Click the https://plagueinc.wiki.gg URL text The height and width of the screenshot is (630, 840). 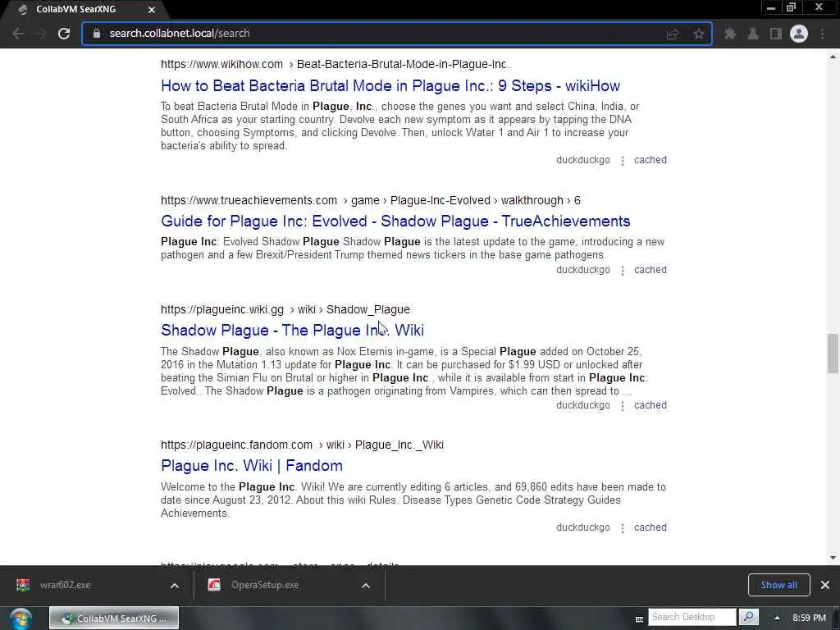tap(222, 309)
